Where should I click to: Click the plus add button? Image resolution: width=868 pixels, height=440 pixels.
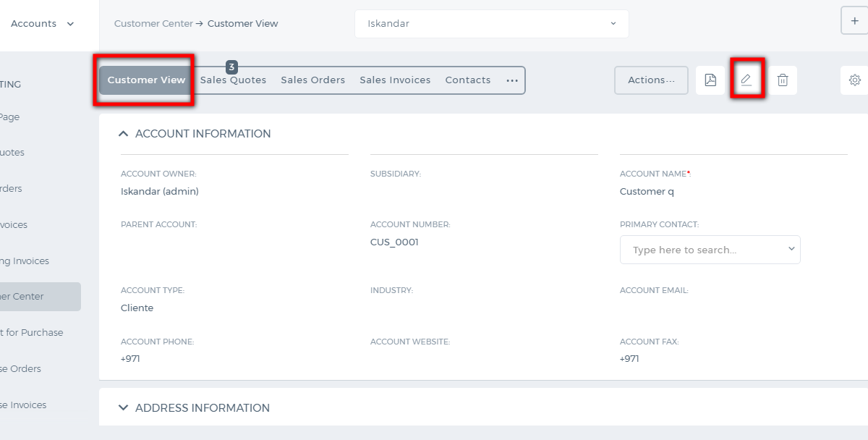pyautogui.click(x=854, y=21)
